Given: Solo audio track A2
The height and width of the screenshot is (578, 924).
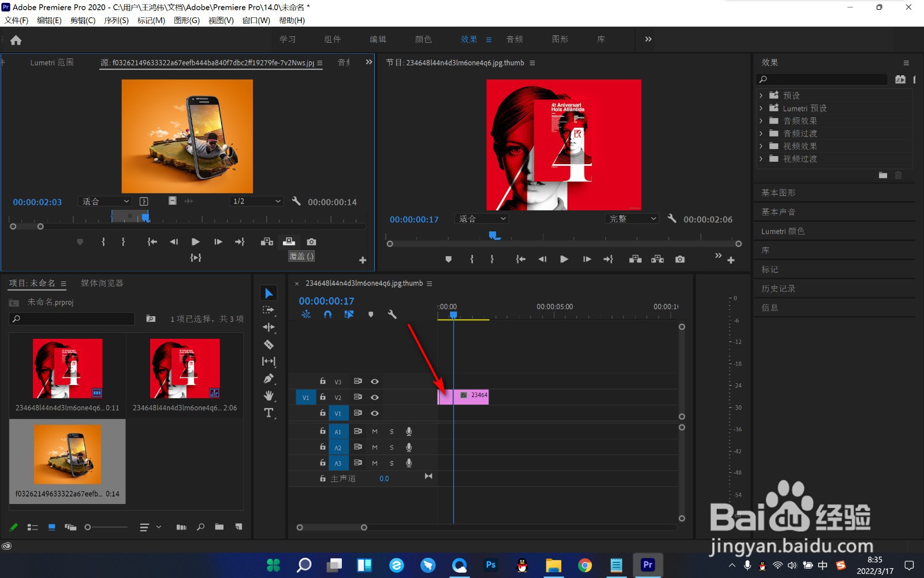Looking at the screenshot, I should click(x=392, y=447).
